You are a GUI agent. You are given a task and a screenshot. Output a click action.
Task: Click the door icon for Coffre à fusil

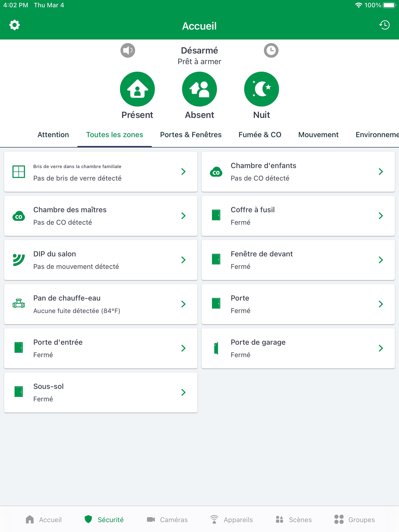pyautogui.click(x=216, y=215)
